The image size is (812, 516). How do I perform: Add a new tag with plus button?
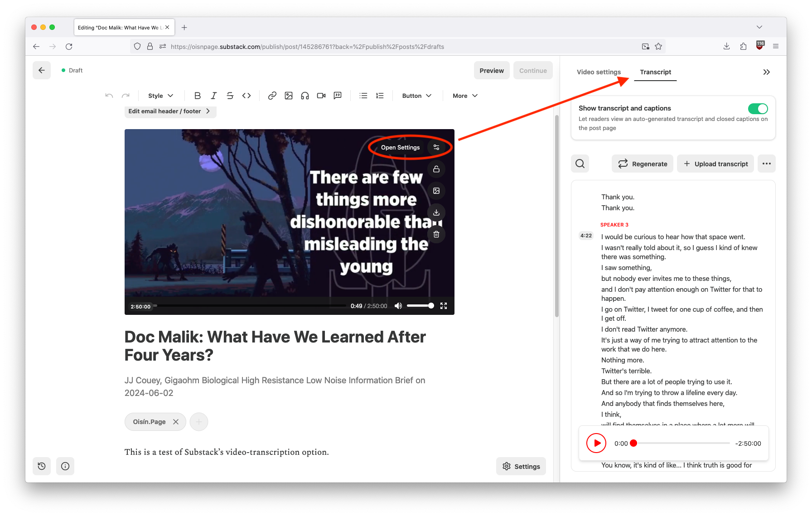(x=199, y=422)
